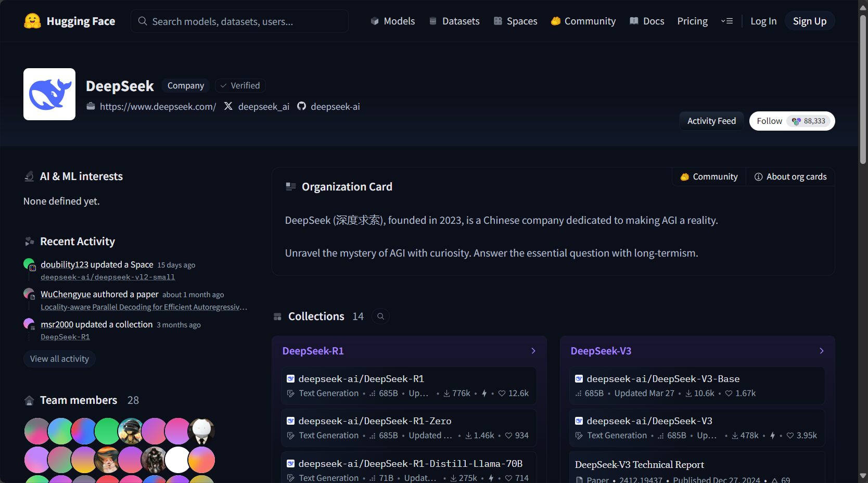Click the Hugging Face emoji logo
Screen dimensions: 868x483
32,21
